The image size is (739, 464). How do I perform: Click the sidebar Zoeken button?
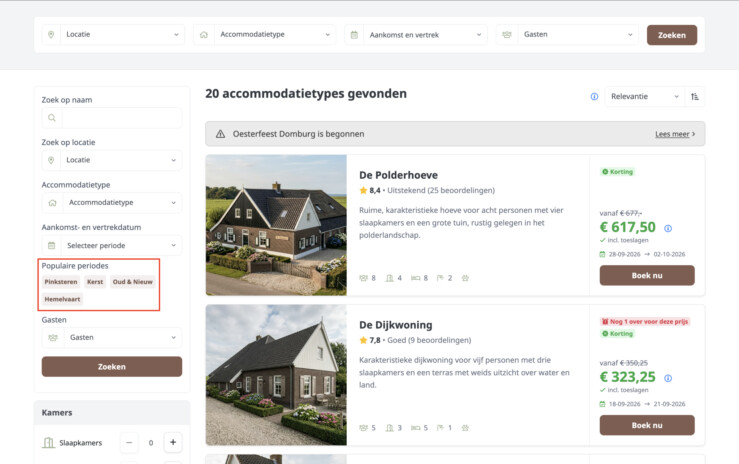coord(112,366)
